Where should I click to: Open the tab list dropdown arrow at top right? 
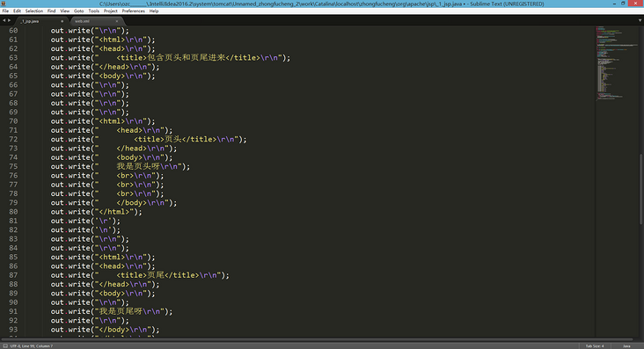tap(640, 20)
